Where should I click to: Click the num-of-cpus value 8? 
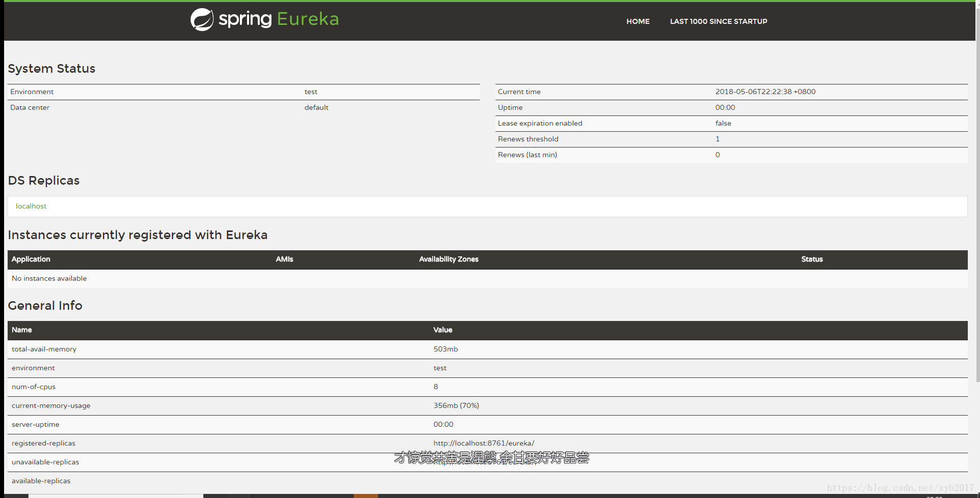[x=436, y=387]
